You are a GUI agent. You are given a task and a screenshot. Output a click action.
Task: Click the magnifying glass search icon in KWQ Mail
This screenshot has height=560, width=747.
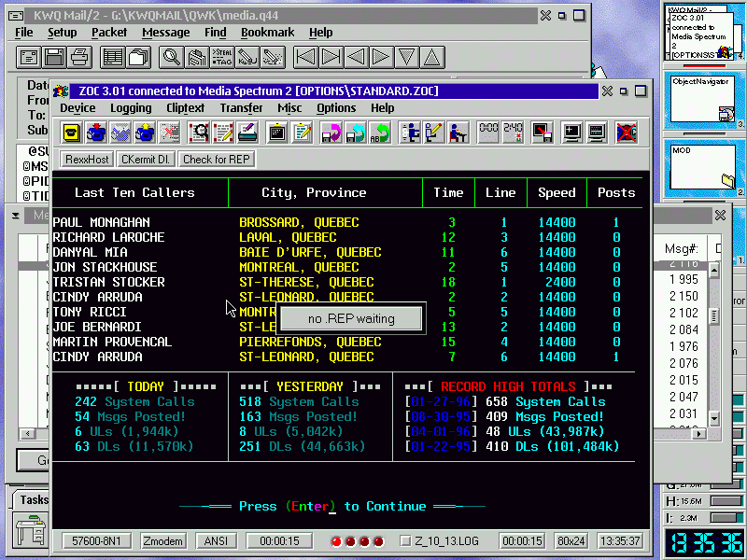172,57
